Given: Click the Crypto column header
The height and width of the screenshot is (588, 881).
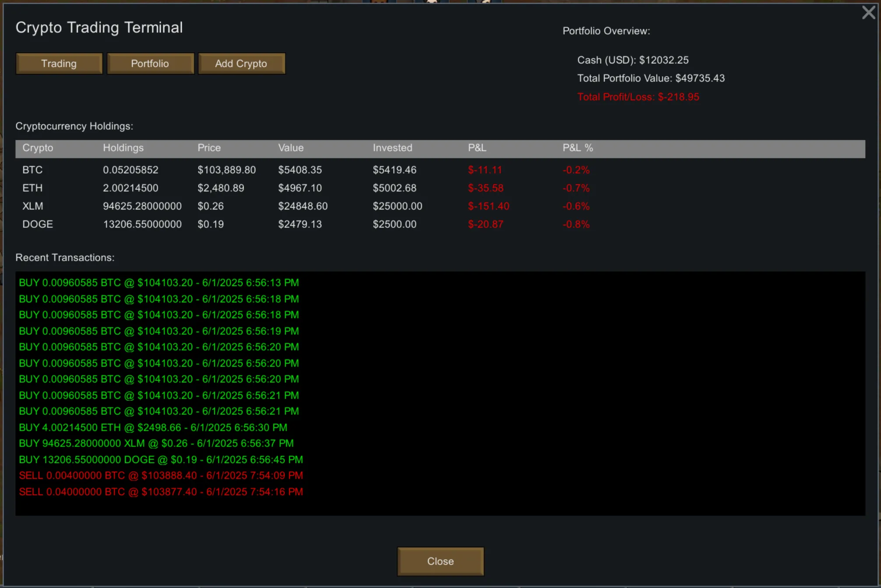Looking at the screenshot, I should pyautogui.click(x=38, y=148).
